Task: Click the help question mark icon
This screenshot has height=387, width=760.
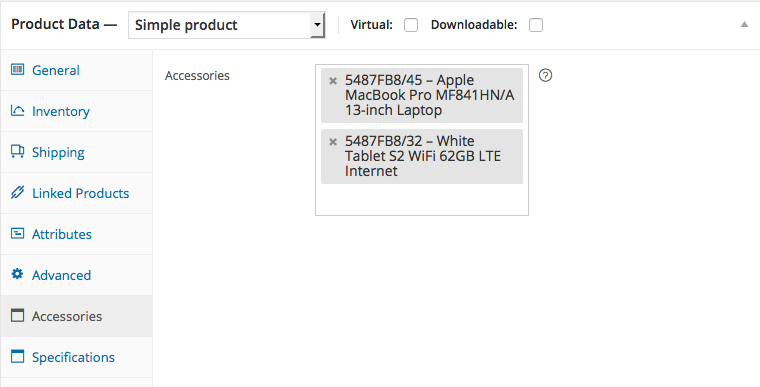Action: coord(545,75)
